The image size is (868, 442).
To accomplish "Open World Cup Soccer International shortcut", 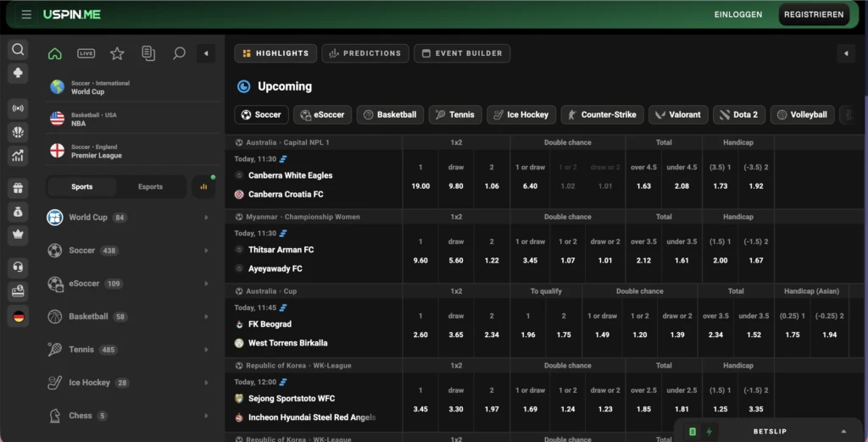I will (133, 87).
